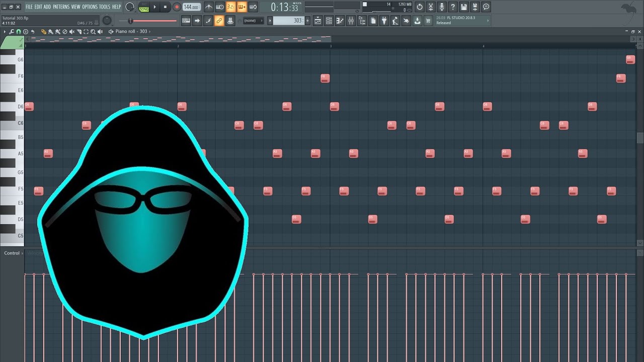Open the audio editor scissors icon

coord(431,7)
